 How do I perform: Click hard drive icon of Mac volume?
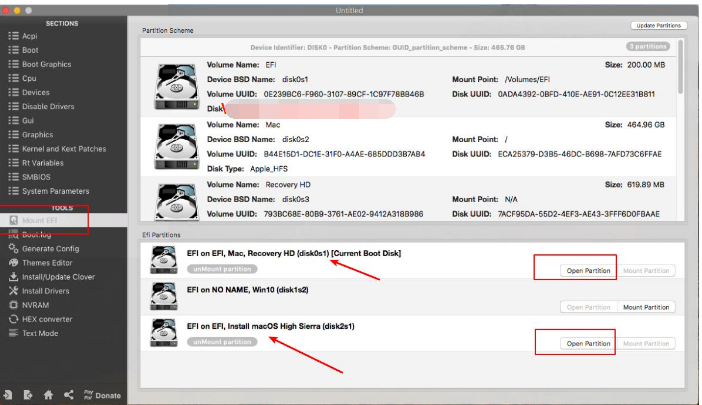coord(176,146)
